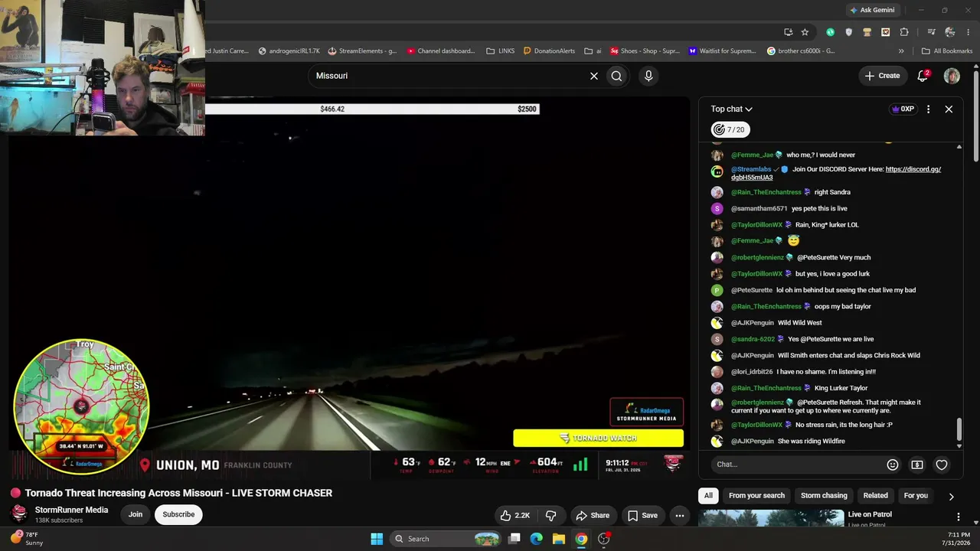Clear the Missouri search query
Viewport: 980px width, 551px height.
pyautogui.click(x=593, y=76)
